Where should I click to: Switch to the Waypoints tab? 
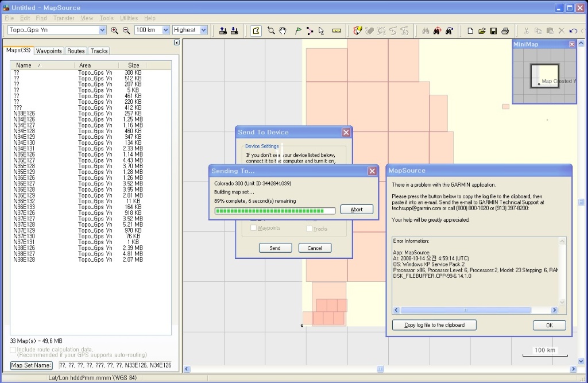click(x=49, y=51)
